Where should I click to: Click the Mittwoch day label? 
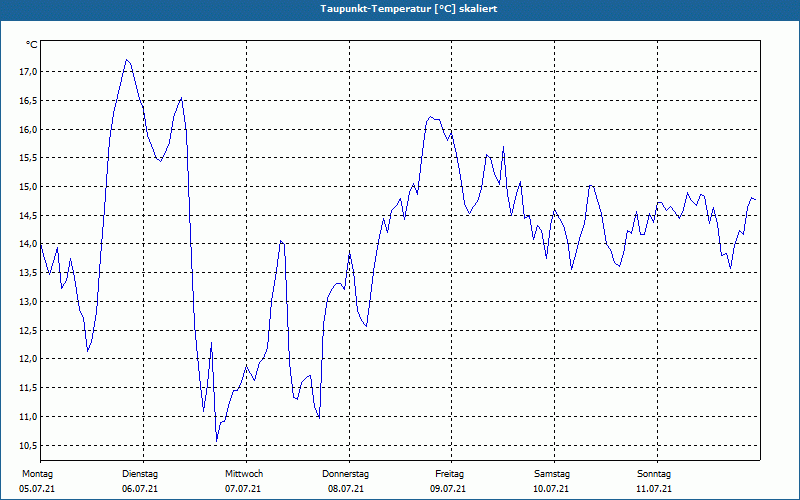[244, 474]
